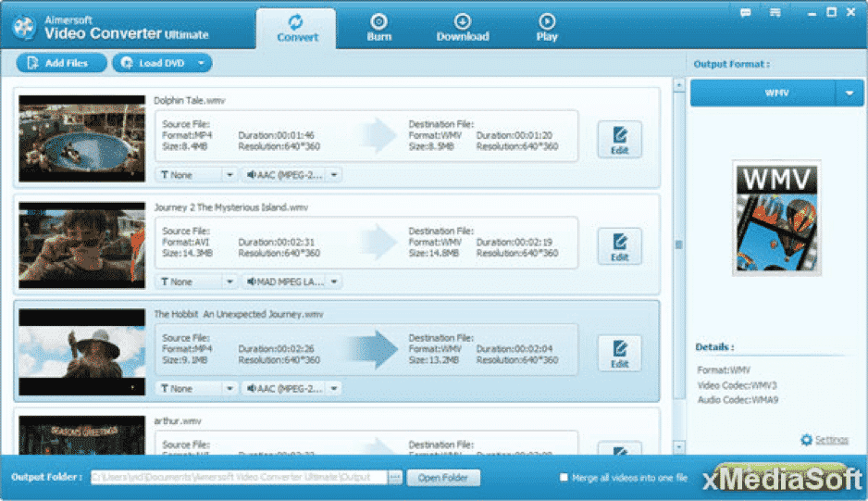Click the Journey 2 The Mysterious Island.wmv title

tap(230, 207)
